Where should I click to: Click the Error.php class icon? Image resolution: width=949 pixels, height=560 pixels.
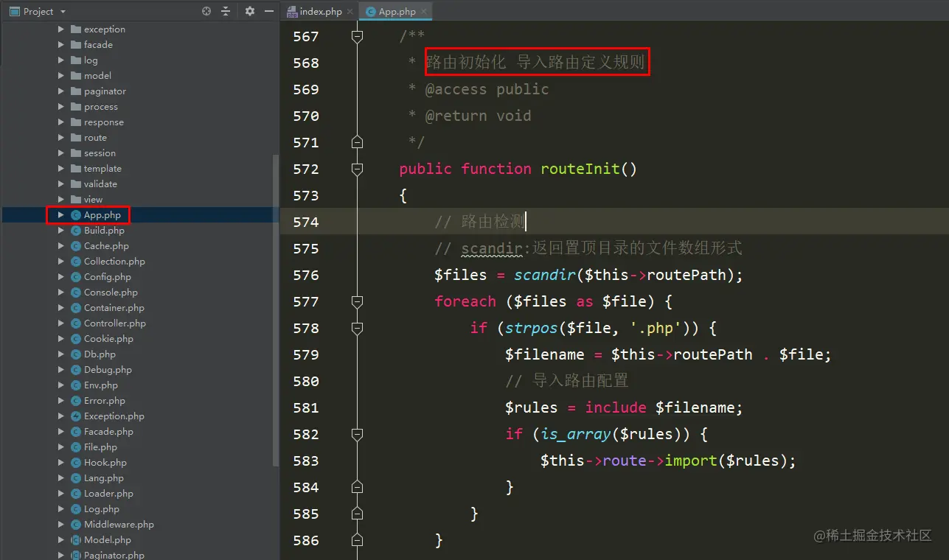pos(76,401)
